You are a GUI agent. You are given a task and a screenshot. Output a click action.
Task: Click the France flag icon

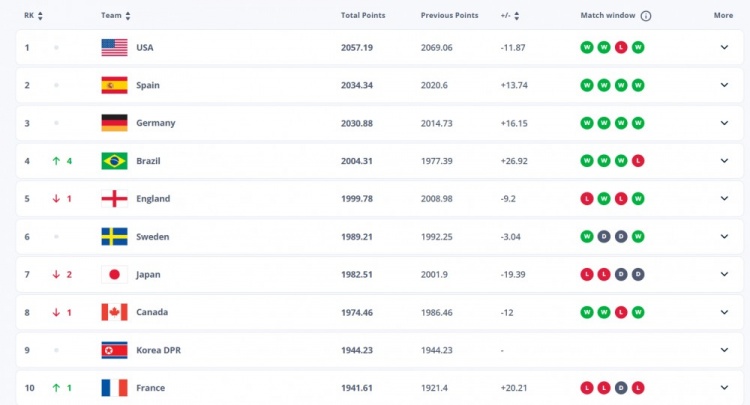tap(114, 388)
